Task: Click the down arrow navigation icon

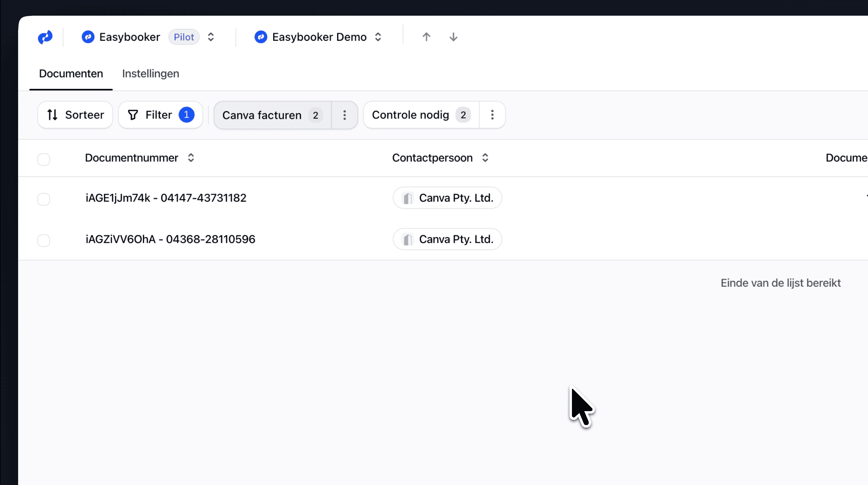Action: tap(453, 37)
